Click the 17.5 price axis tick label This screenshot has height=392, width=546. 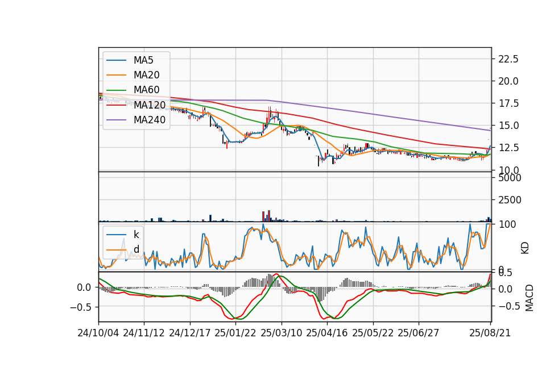point(508,103)
